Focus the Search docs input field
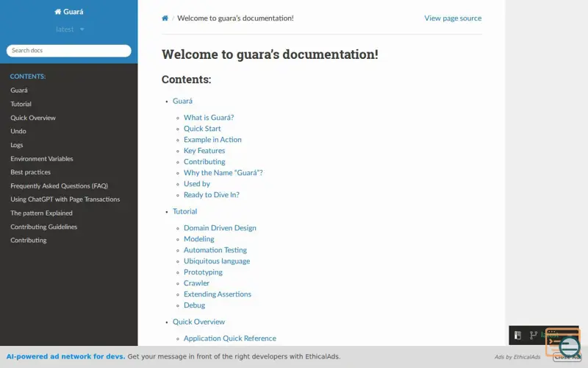This screenshot has width=588, height=368. [68, 51]
